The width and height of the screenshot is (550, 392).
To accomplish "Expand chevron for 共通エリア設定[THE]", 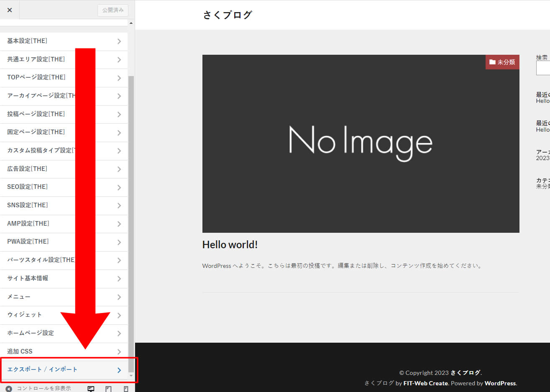I will click(x=119, y=60).
